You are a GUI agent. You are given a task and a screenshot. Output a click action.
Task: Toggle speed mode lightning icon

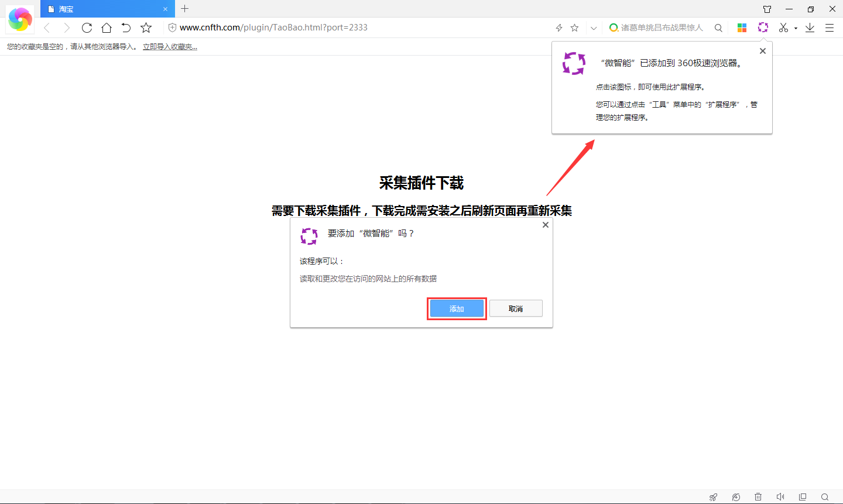pyautogui.click(x=559, y=28)
